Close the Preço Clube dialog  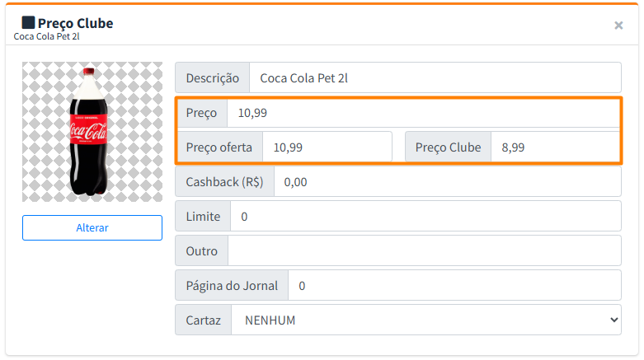click(x=618, y=26)
